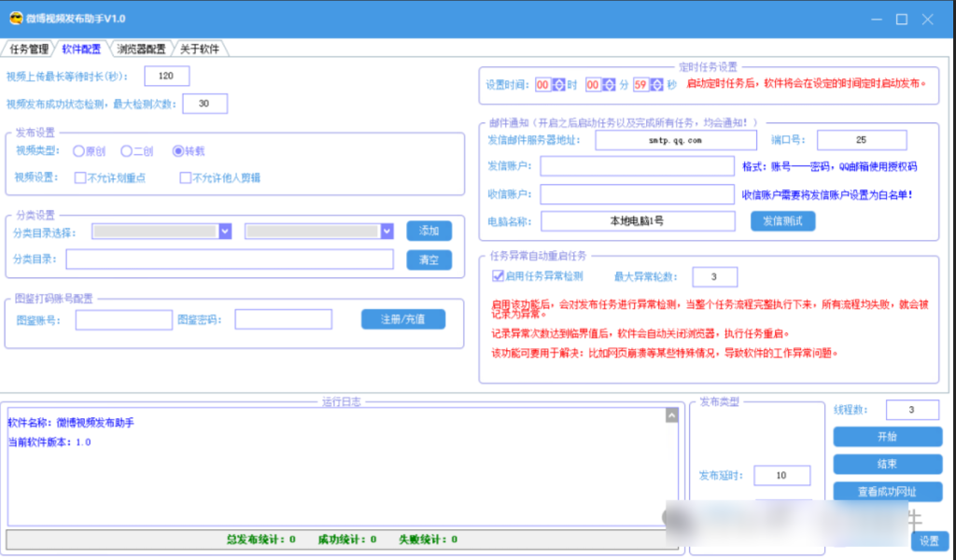The height and width of the screenshot is (560, 956).
Task: Disable the 启用任务异常检测 checkbox
Action: 498,276
